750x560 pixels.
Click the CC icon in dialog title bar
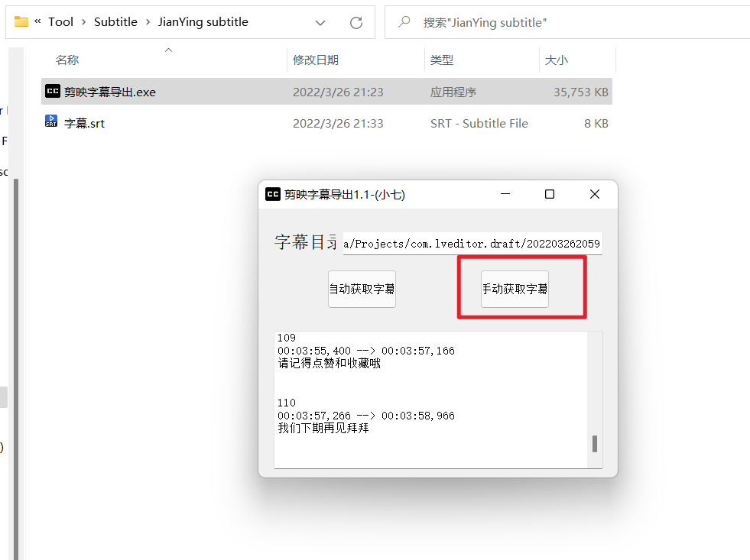point(273,194)
